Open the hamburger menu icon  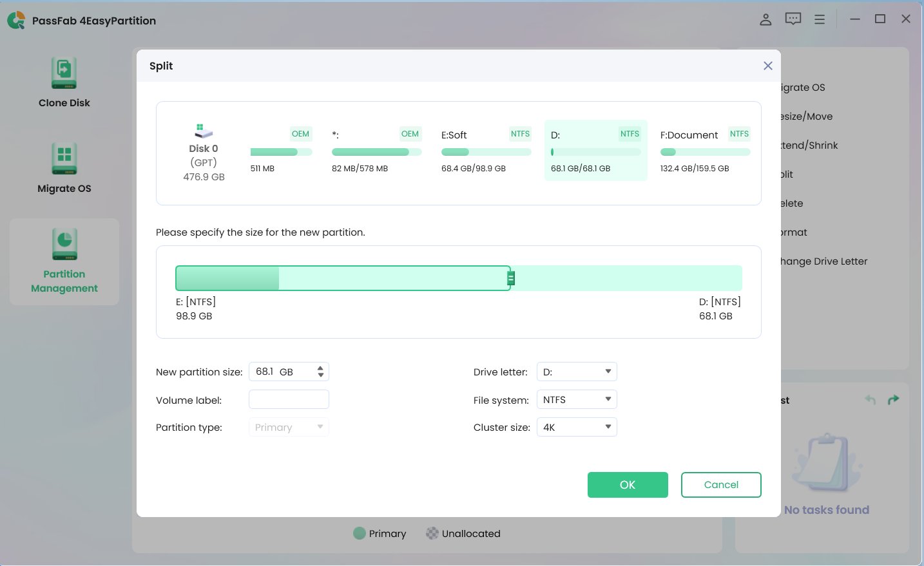pos(820,19)
